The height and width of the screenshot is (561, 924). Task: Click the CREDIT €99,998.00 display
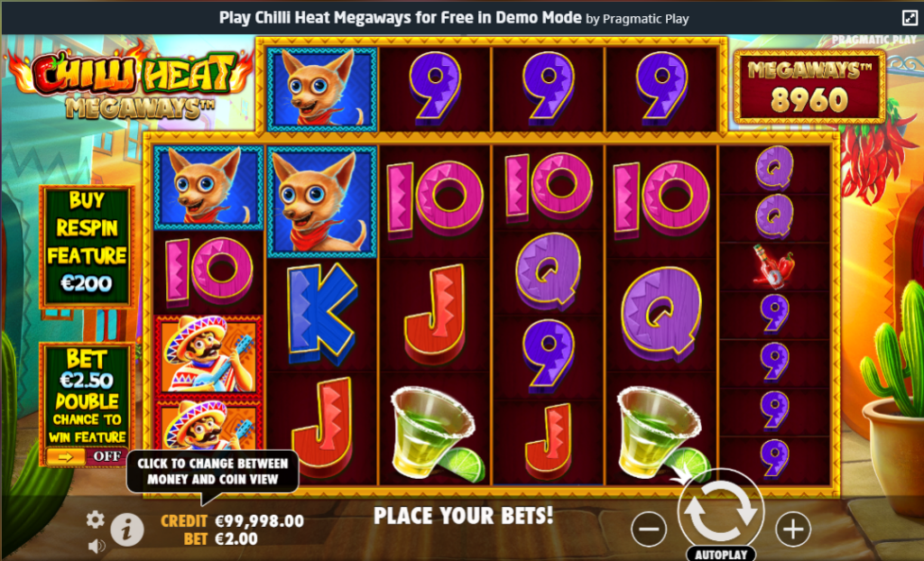click(x=232, y=521)
